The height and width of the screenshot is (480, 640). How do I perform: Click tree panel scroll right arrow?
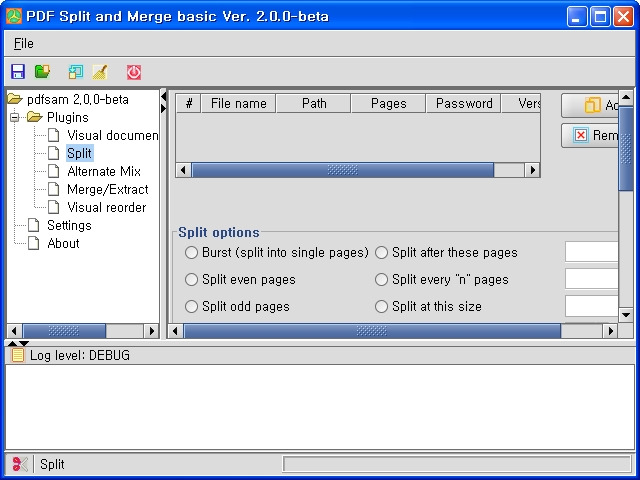(151, 331)
